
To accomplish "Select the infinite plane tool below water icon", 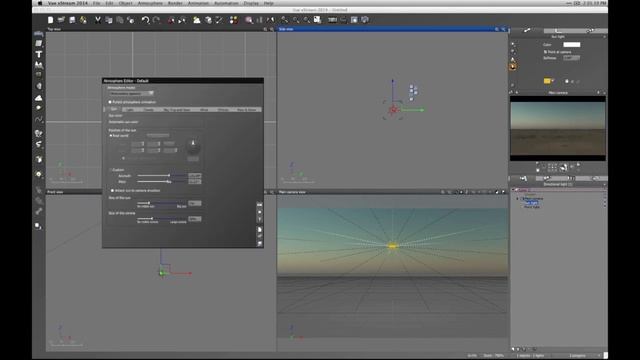I will point(39,43).
